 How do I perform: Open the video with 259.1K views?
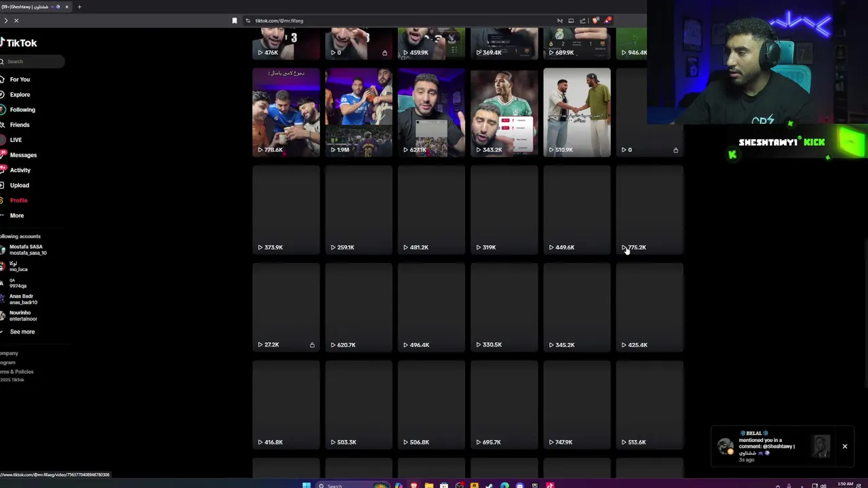pos(359,210)
